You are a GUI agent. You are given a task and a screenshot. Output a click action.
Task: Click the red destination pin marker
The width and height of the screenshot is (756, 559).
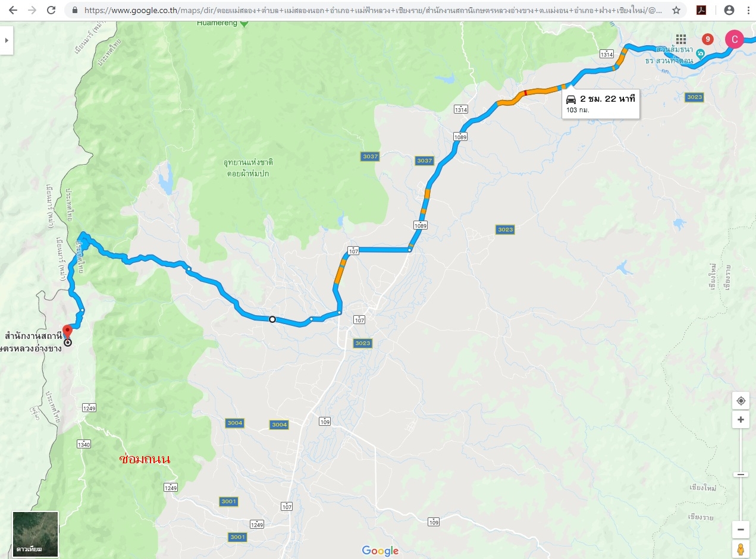coord(67,331)
